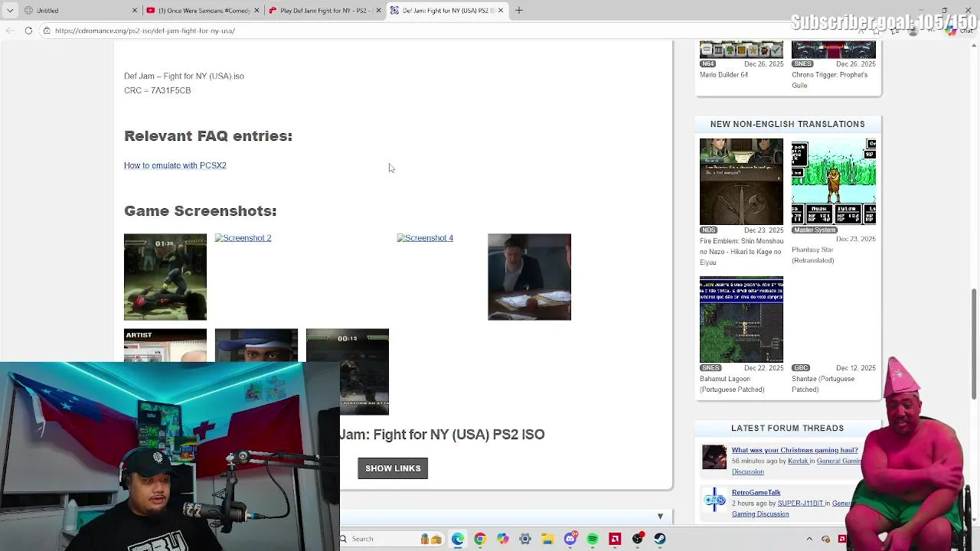Select the CRC – 7A31F5CB text

coord(157,90)
